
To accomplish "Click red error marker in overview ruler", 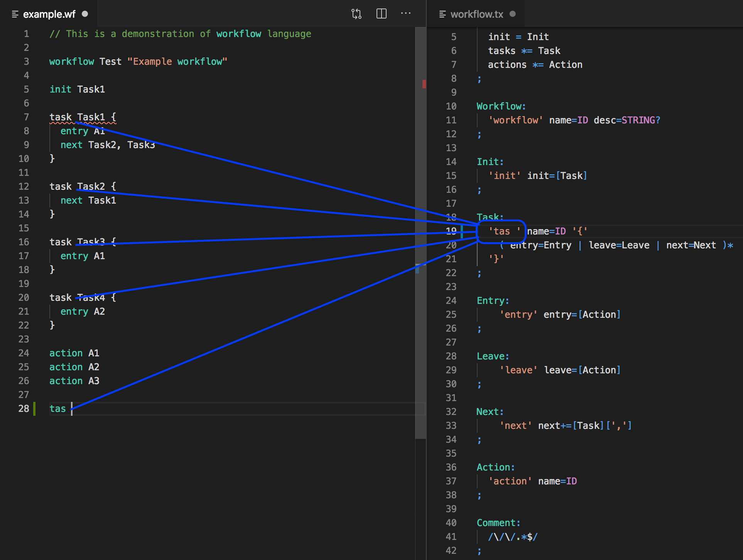I will (x=424, y=84).
